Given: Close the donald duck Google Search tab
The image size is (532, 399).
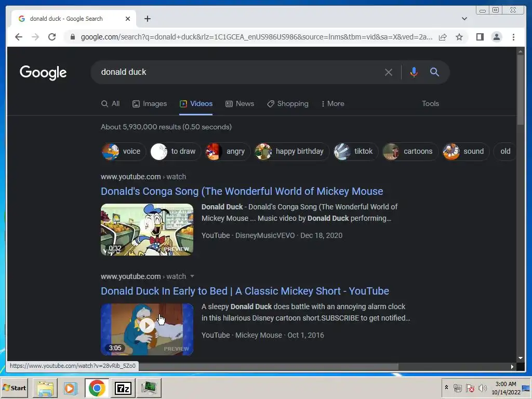Looking at the screenshot, I should click(x=128, y=19).
